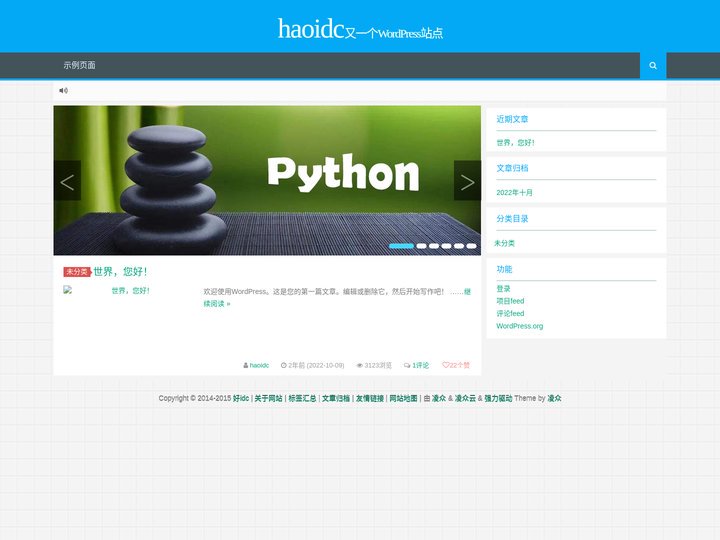720x540 pixels.
Task: Open the 1评论 comments link
Action: pyautogui.click(x=421, y=366)
